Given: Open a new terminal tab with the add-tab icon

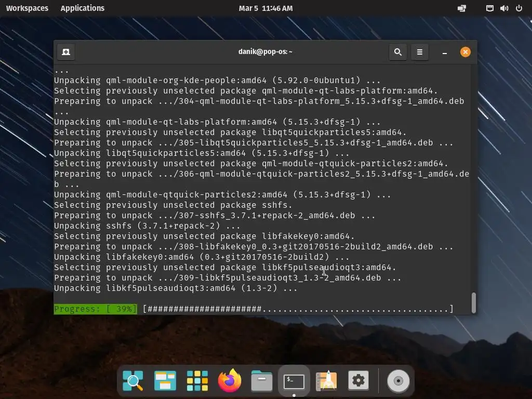Looking at the screenshot, I should click(66, 52).
